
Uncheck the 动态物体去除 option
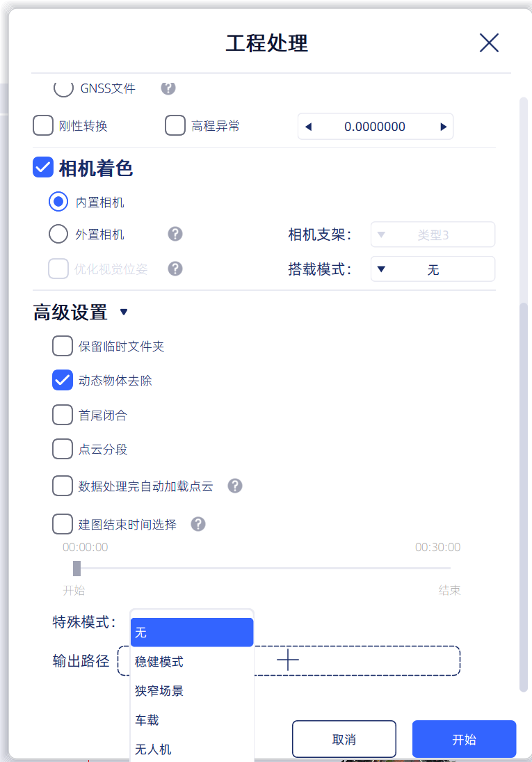62,380
